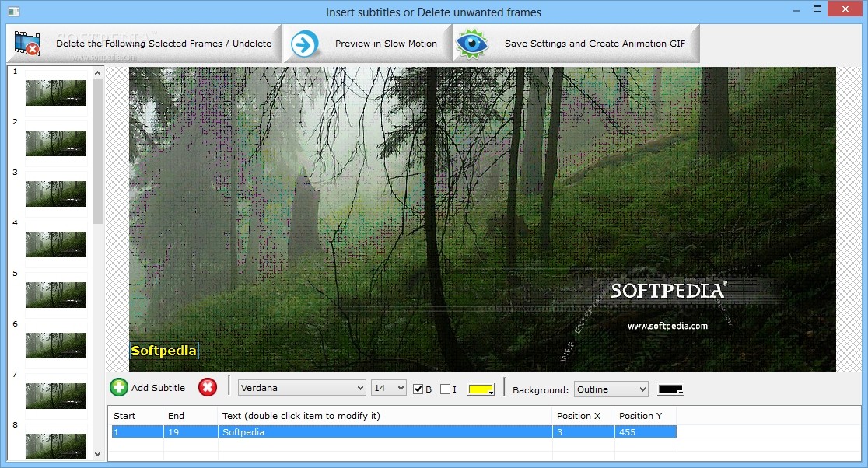868x468 pixels.
Task: Pick the black background color swatch
Action: (671, 389)
